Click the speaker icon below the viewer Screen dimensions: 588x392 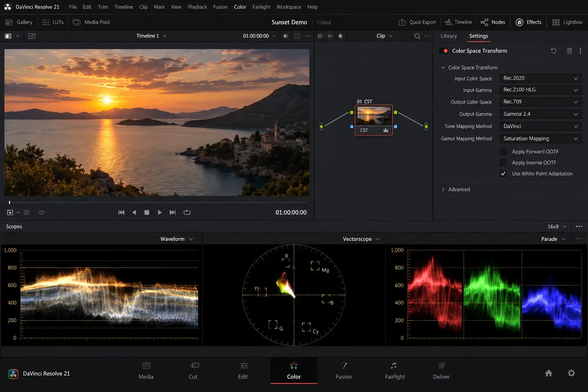pyautogui.click(x=42, y=212)
